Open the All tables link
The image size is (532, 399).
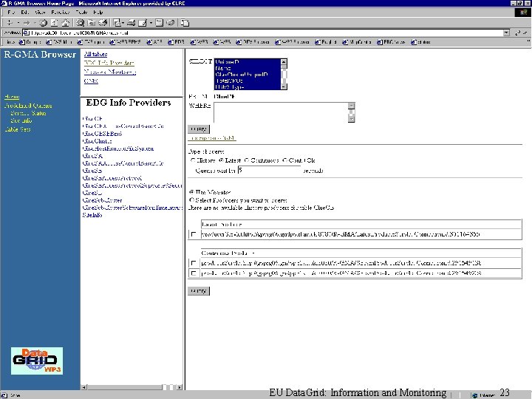pos(95,54)
